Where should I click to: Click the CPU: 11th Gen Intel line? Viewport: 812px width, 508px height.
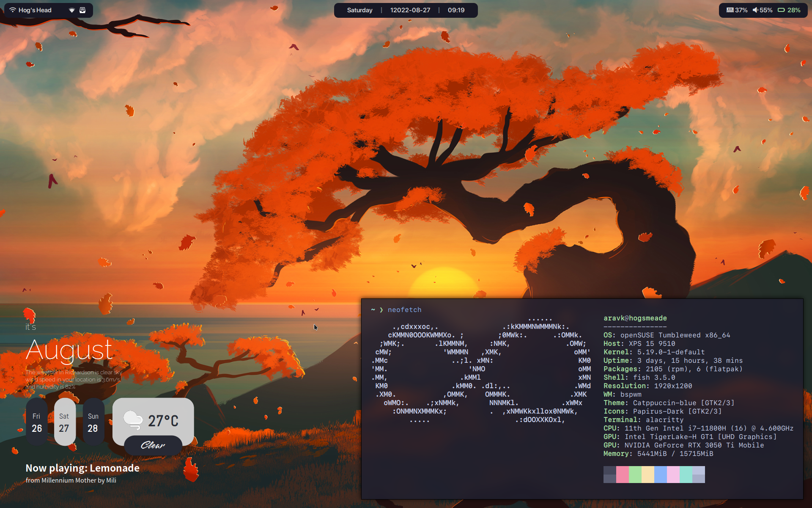pyautogui.click(x=699, y=428)
